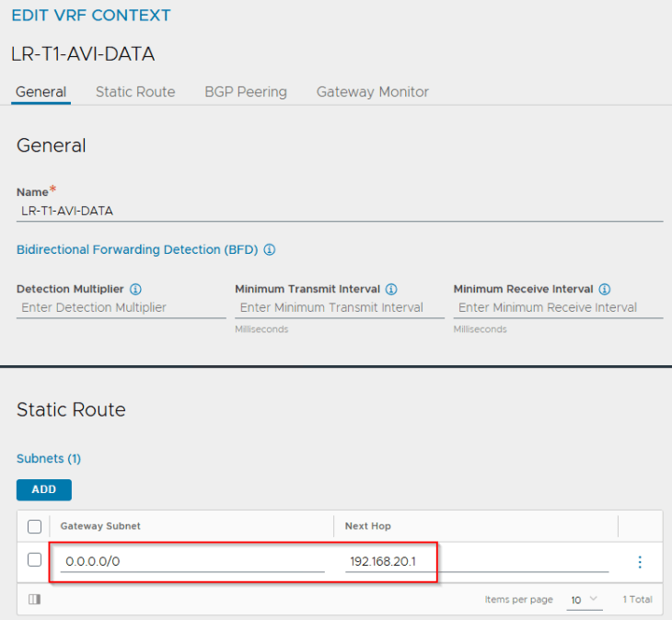Go to the Gateway Monitor tab

pos(372,92)
